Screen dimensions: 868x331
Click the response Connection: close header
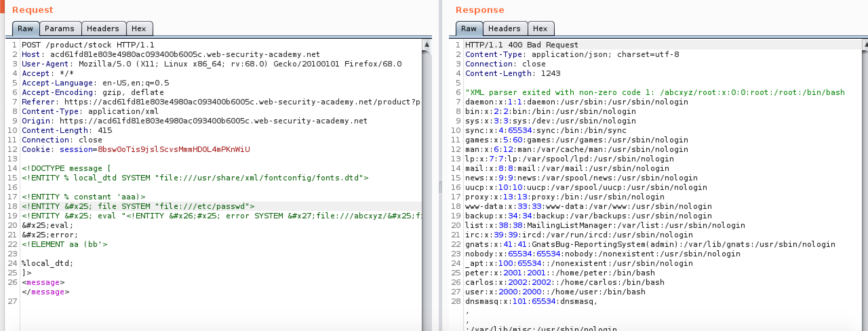click(x=506, y=64)
